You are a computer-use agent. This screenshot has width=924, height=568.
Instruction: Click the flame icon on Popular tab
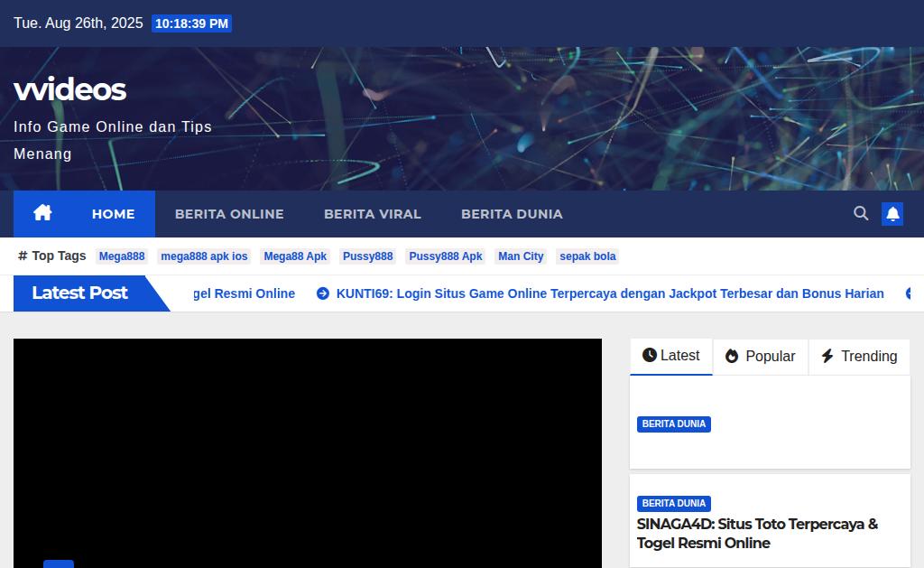[732, 357]
